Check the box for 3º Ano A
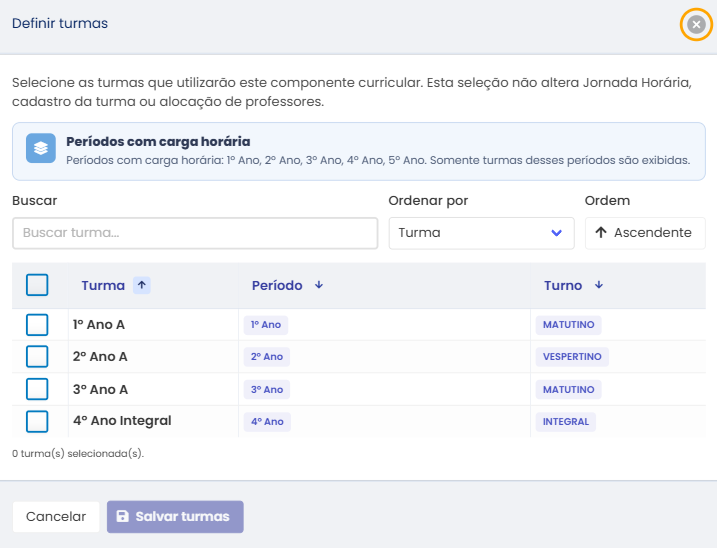The height and width of the screenshot is (549, 717). pos(37,389)
